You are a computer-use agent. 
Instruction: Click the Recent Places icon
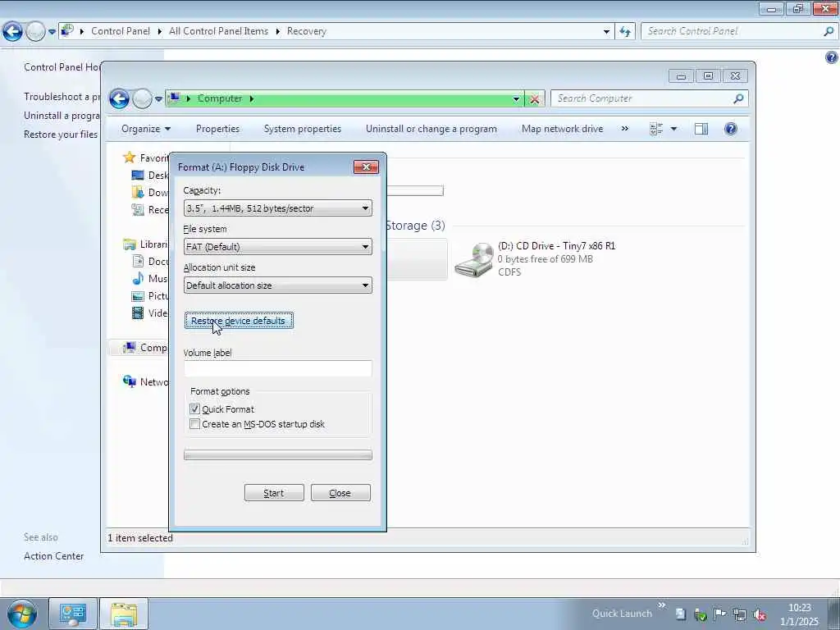(138, 209)
